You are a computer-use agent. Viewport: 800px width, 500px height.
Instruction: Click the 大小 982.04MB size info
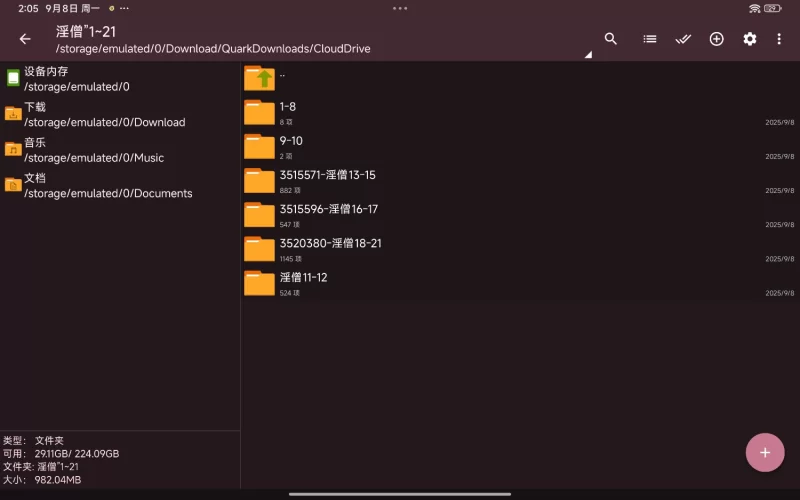42,480
